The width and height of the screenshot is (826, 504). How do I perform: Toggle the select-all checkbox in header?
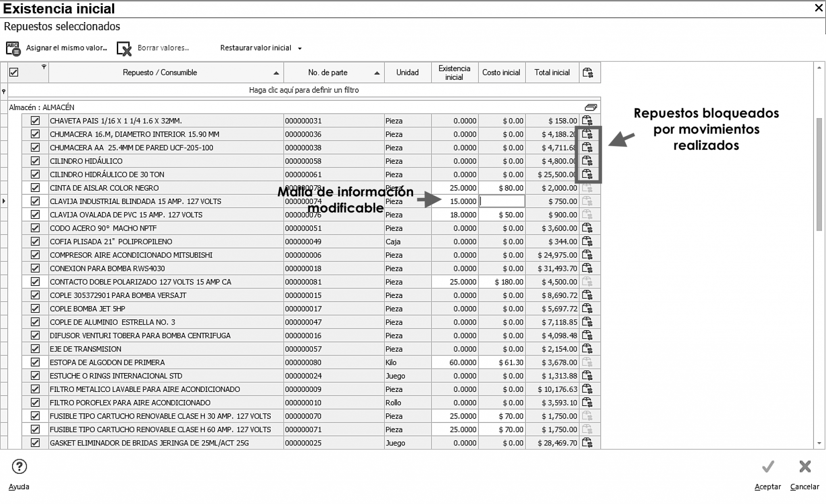14,73
